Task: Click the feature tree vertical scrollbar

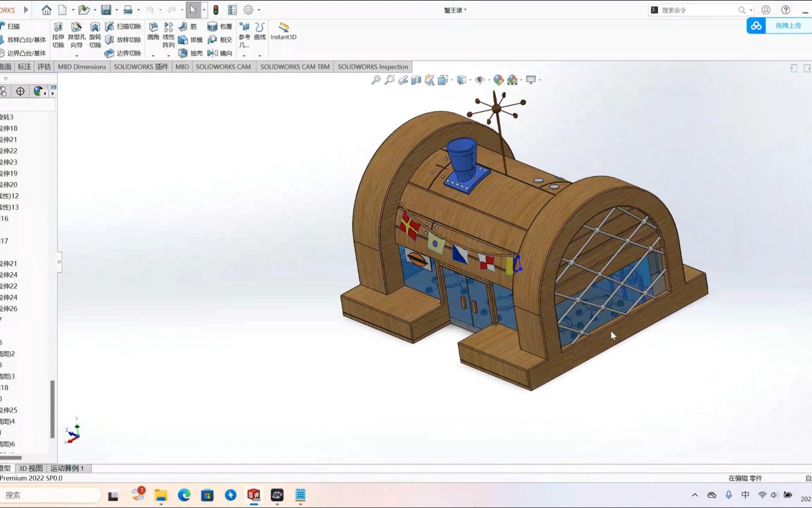Action: 52,409
